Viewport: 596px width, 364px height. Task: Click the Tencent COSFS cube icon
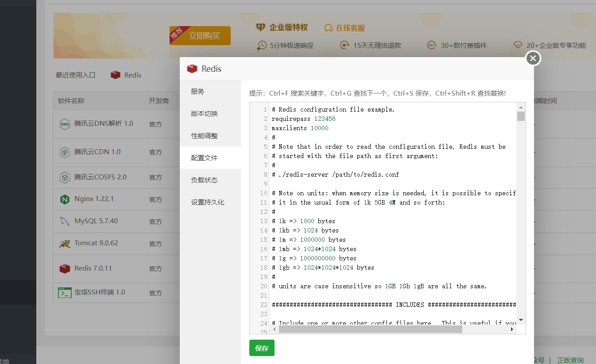pos(65,178)
